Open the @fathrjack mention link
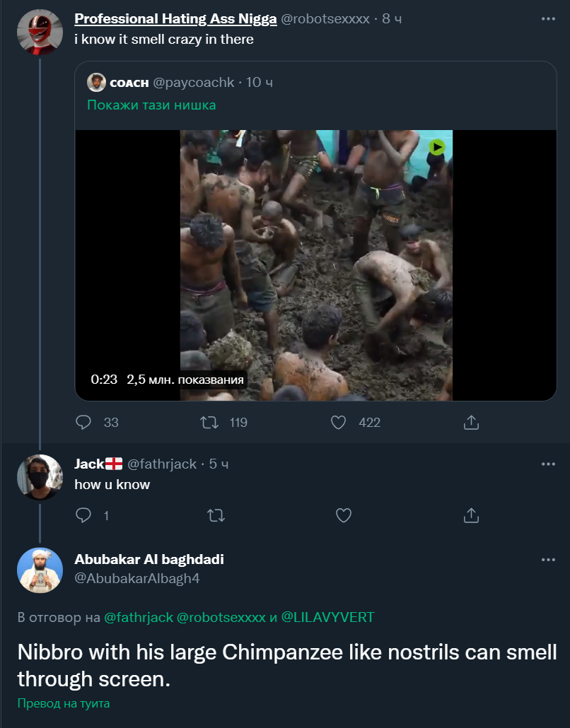 [139, 617]
